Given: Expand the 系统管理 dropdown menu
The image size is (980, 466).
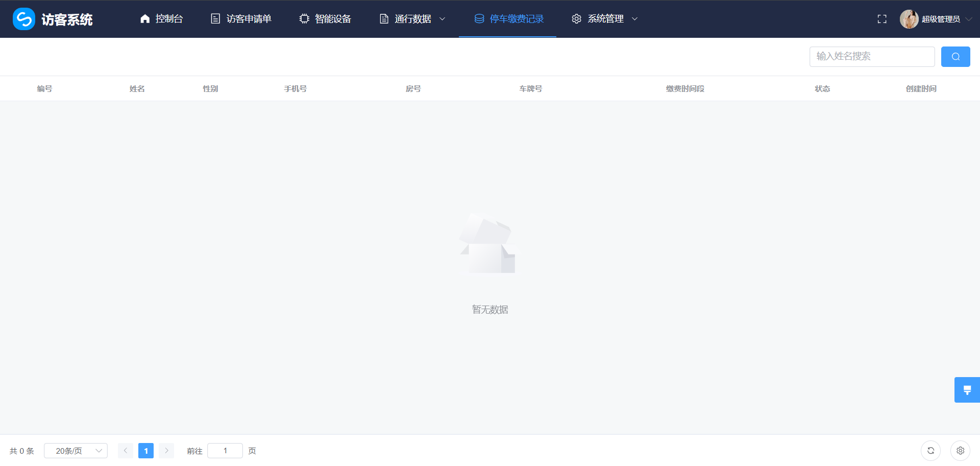Looking at the screenshot, I should [605, 19].
